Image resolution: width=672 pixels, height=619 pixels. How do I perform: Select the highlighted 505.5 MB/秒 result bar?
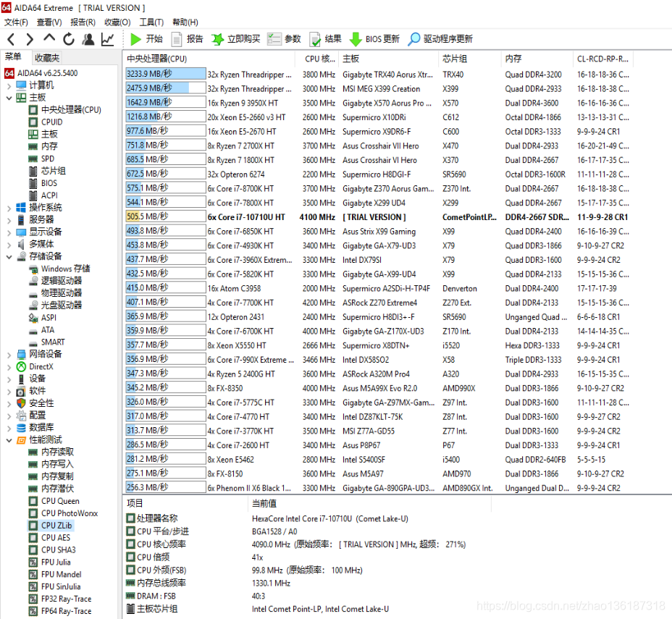(x=165, y=216)
